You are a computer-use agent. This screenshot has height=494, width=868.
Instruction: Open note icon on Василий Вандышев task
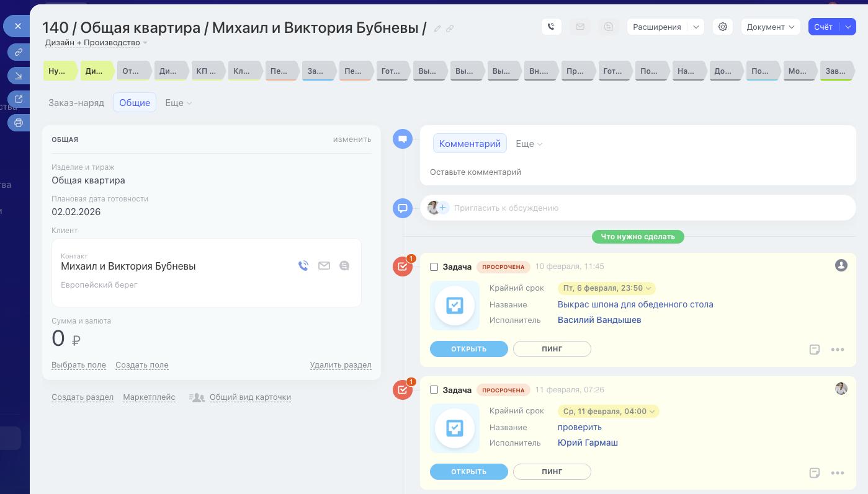point(815,350)
